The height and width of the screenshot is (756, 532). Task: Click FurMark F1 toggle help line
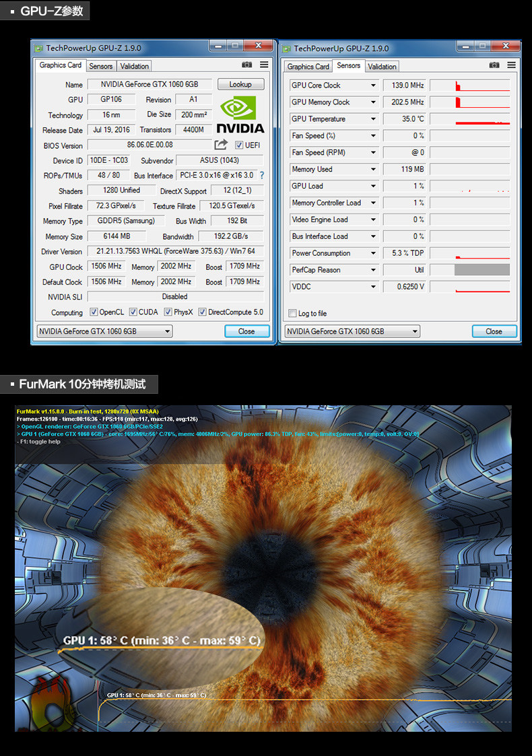(38, 442)
